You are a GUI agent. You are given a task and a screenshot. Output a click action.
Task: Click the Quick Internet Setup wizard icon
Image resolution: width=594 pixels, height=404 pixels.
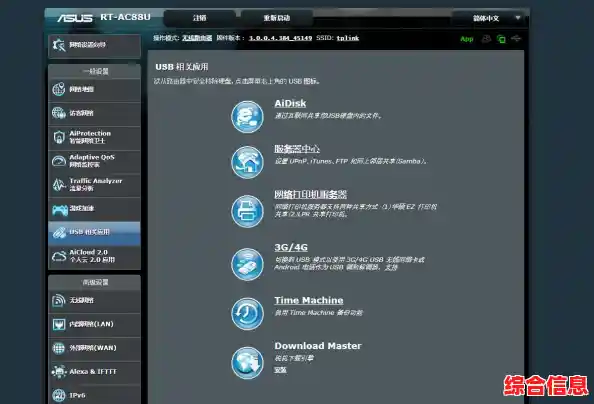click(59, 45)
